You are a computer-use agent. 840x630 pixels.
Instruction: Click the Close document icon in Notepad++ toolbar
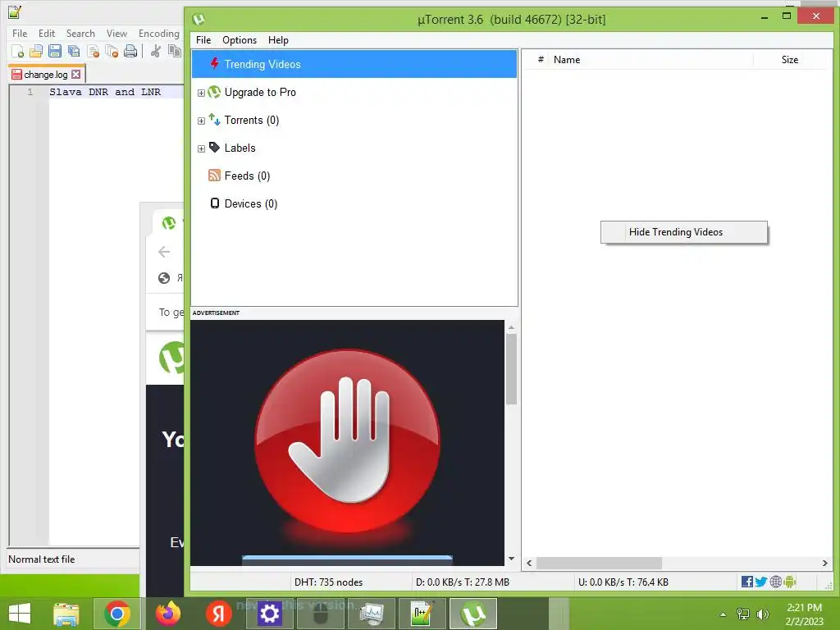pyautogui.click(x=94, y=52)
